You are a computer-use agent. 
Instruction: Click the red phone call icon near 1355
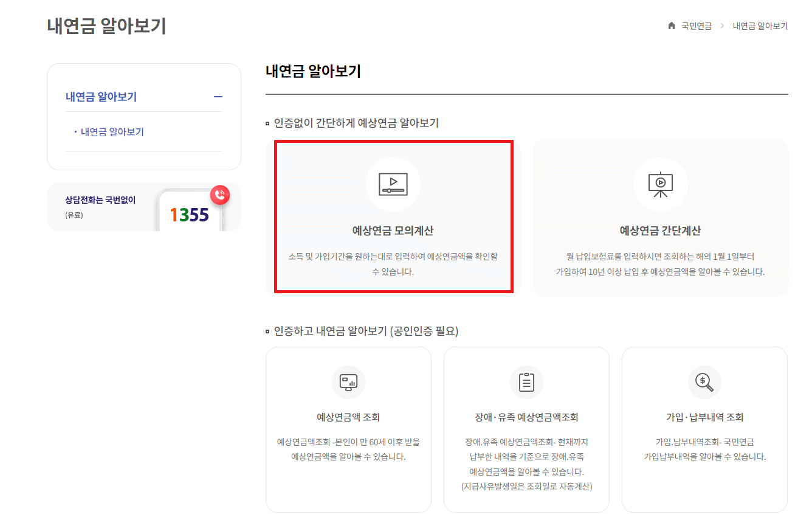point(219,195)
